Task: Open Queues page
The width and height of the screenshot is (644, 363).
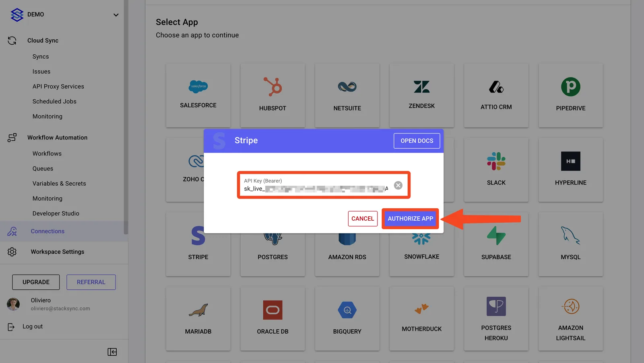Action: click(x=43, y=168)
